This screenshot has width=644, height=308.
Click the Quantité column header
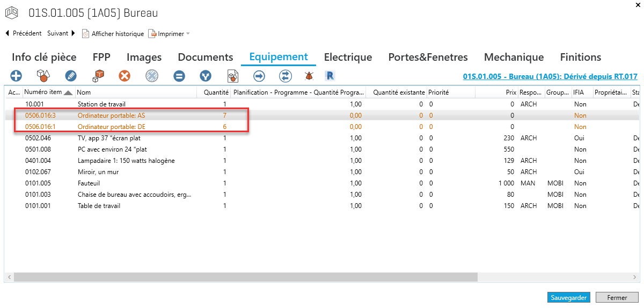216,92
